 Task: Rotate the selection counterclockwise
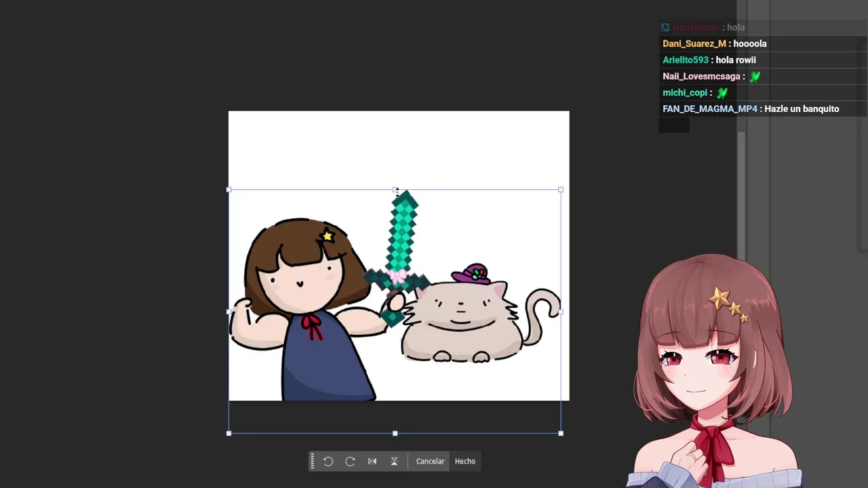coord(328,461)
